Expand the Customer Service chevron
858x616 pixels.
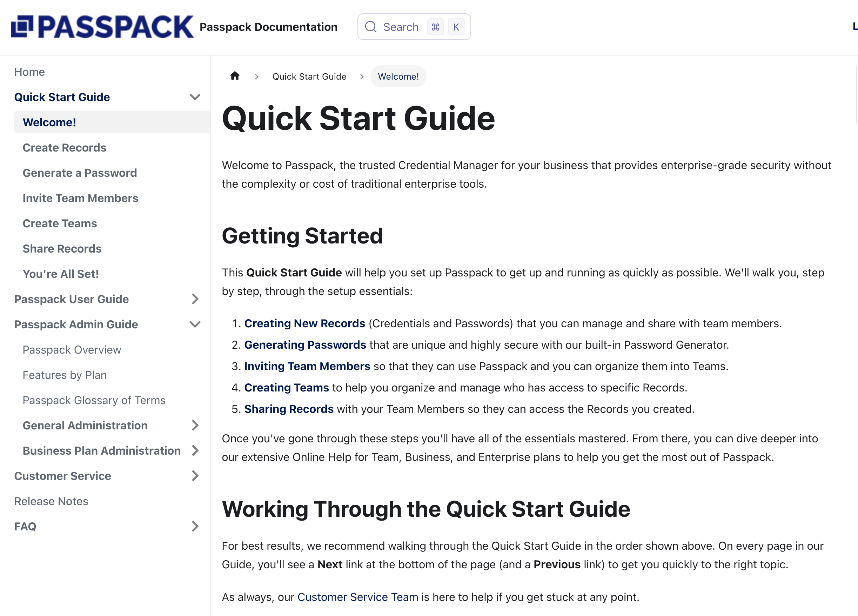195,476
